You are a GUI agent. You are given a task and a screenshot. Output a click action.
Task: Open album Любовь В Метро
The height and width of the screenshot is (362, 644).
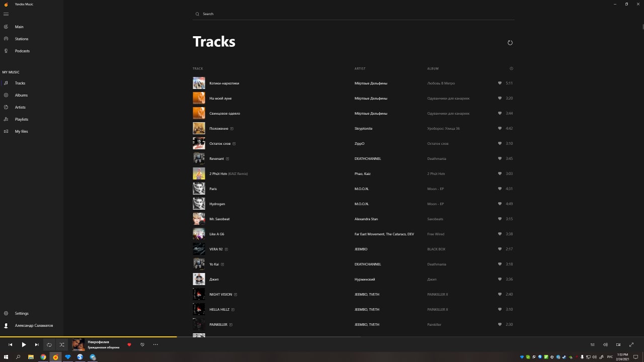coord(441,83)
